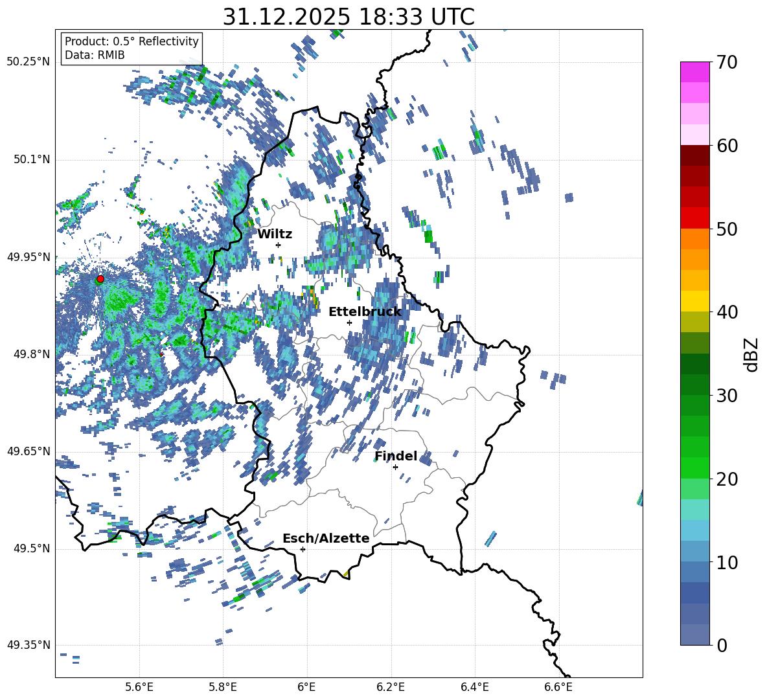Click the Esch/Alzette cross marker
Screen dimensions: 767x700
303,549
